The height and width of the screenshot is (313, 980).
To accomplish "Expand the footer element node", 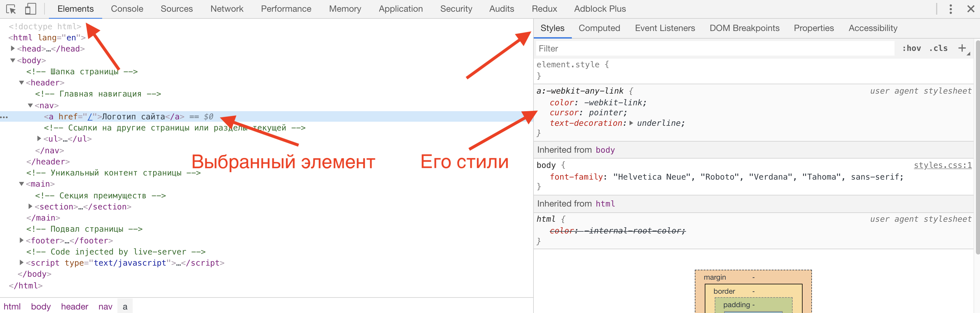I will coord(22,240).
